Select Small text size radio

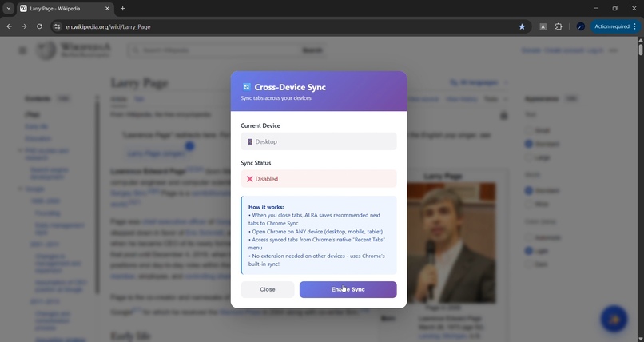click(529, 130)
